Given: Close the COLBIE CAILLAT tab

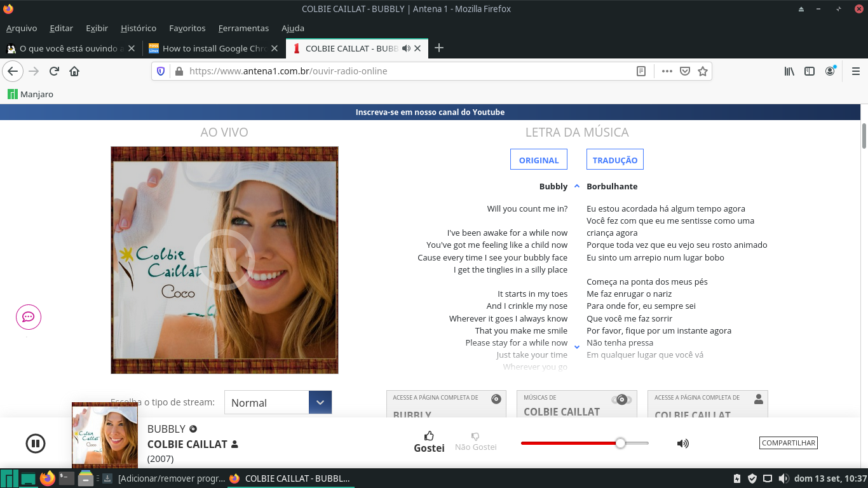Looking at the screenshot, I should [417, 48].
